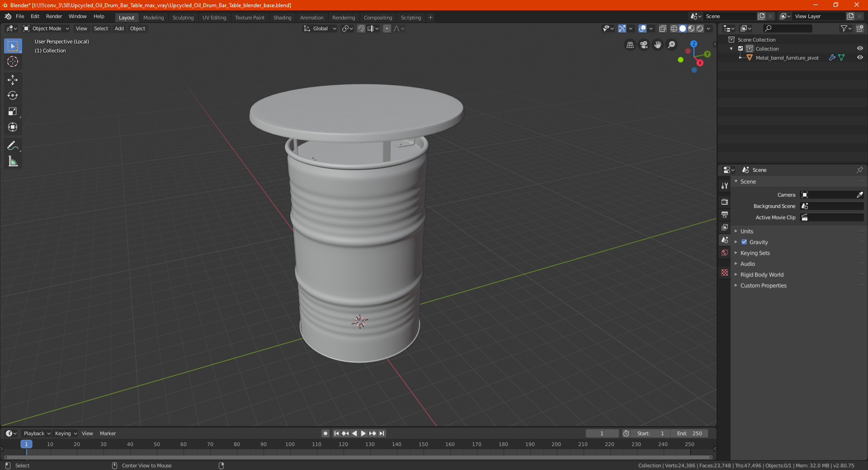The height and width of the screenshot is (470, 868).
Task: Open View Layer properties tab
Action: (x=725, y=227)
